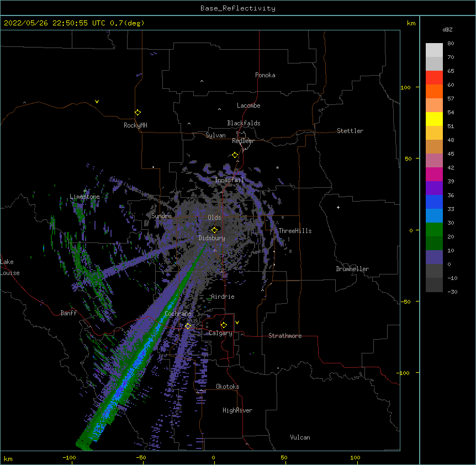Select the blue 33-36 dBZ legend swatch
Image resolution: width=476 pixels, height=465 pixels.
tap(434, 202)
